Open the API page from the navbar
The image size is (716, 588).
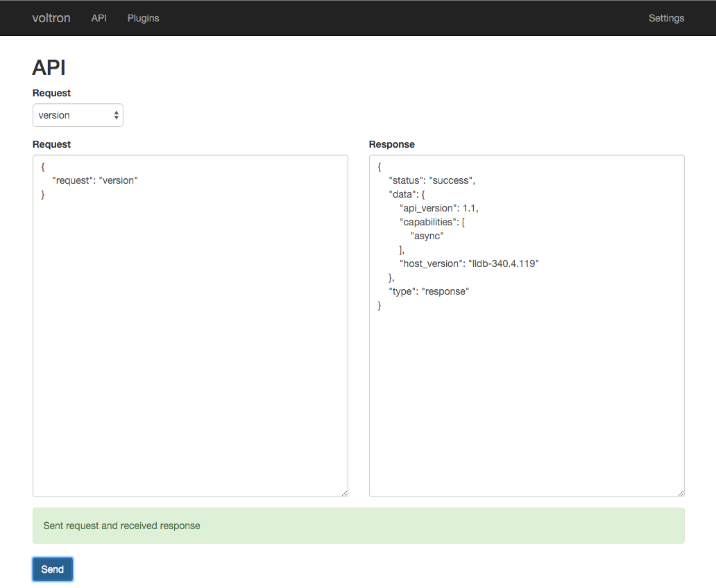click(x=99, y=18)
